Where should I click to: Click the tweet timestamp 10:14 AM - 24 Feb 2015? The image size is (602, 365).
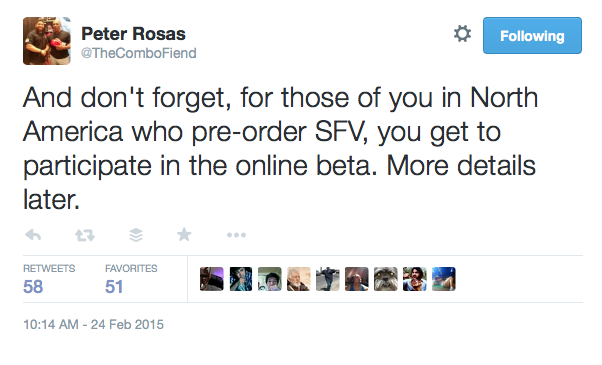(93, 325)
